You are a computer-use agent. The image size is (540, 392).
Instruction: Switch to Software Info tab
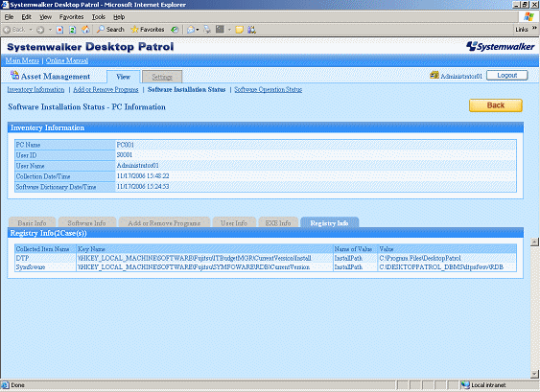point(86,222)
